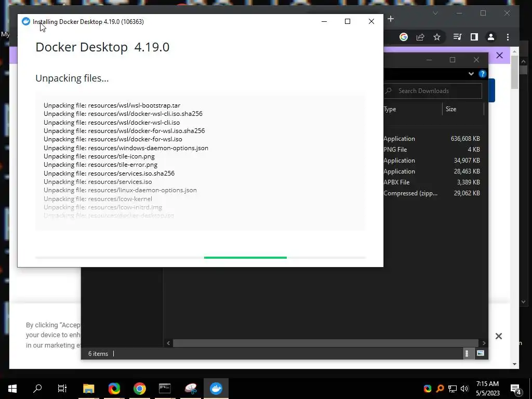Viewport: 532px width, 399px height.
Task: Click the wsl-bootstrap.tar log line
Action: (x=112, y=105)
